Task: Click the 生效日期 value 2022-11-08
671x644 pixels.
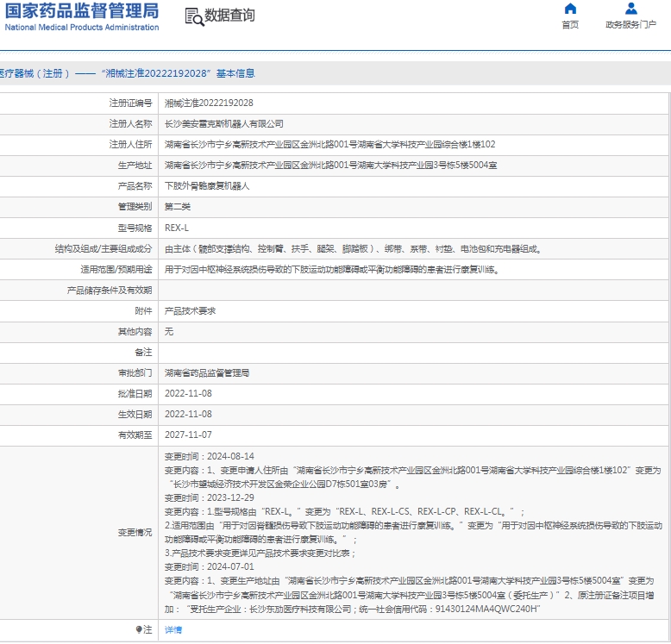Action: click(188, 414)
